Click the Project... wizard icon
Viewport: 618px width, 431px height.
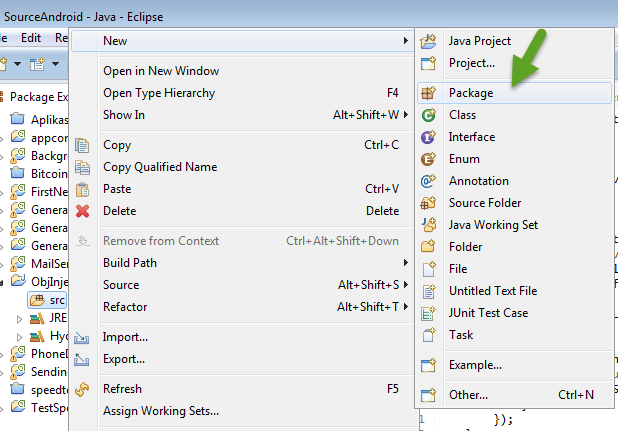pos(428,63)
